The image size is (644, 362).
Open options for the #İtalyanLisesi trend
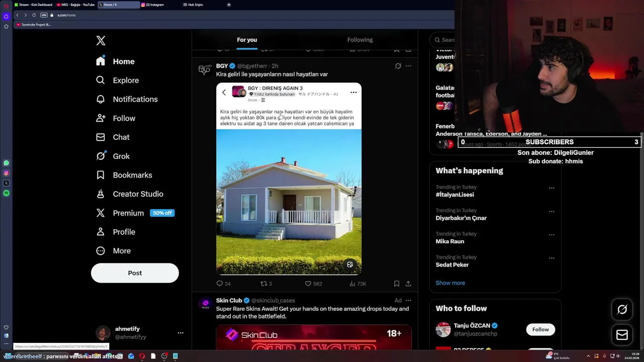point(551,188)
